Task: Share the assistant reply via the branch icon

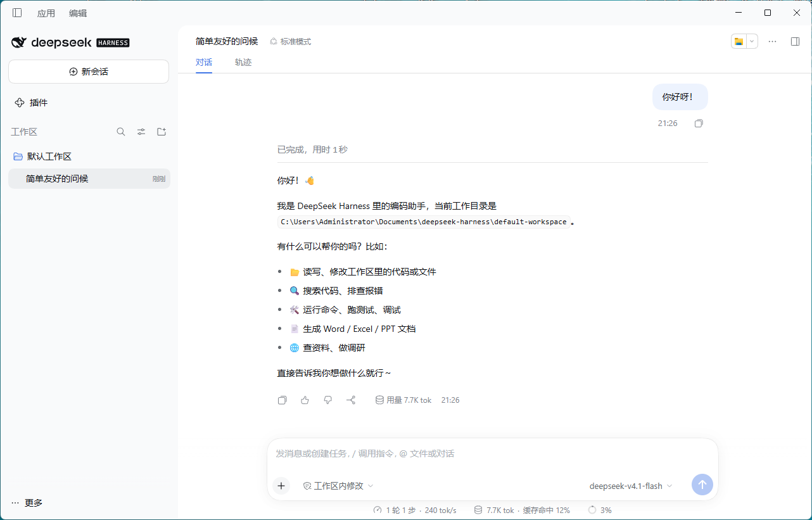Action: click(x=351, y=400)
